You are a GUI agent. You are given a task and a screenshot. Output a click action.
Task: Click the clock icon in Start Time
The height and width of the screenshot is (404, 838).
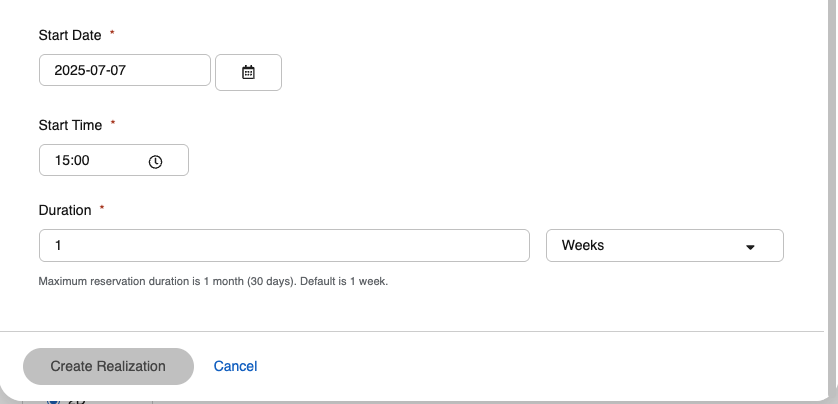[155, 161]
